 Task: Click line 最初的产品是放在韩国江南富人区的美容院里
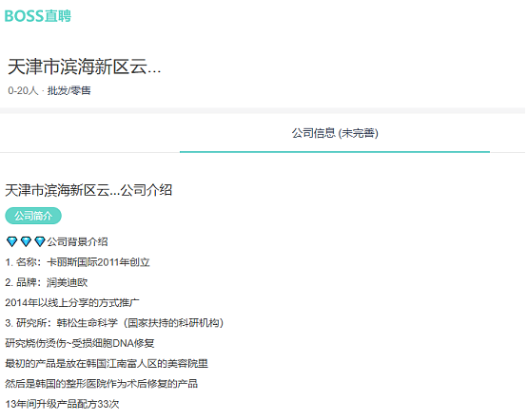coord(107,363)
